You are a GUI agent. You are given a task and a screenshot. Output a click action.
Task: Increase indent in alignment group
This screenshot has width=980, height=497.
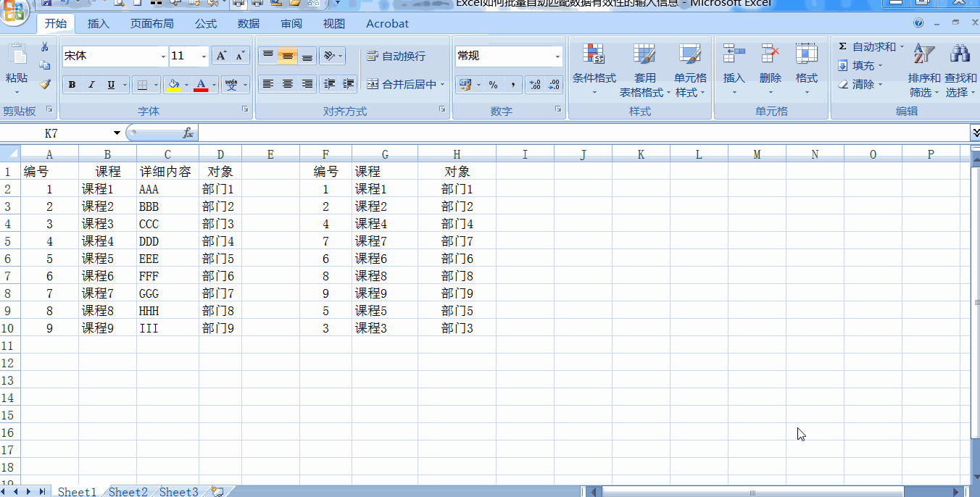pyautogui.click(x=348, y=84)
